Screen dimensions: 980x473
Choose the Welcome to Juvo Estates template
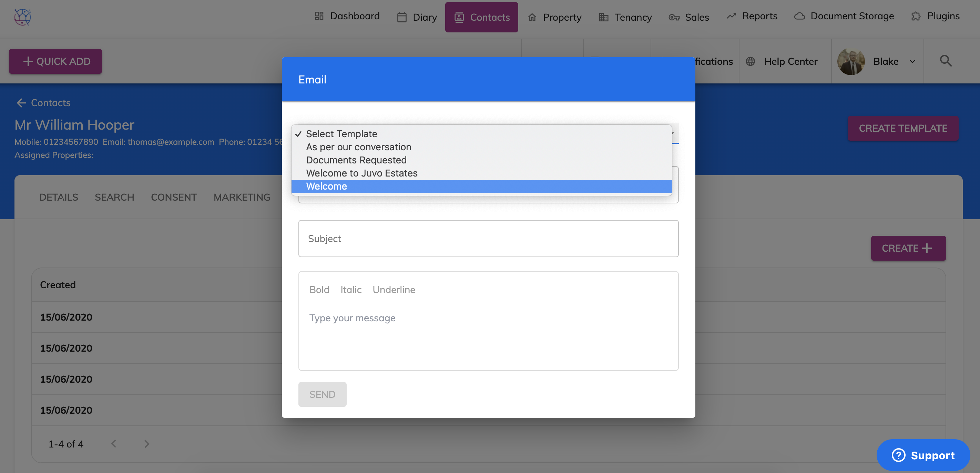(x=361, y=173)
